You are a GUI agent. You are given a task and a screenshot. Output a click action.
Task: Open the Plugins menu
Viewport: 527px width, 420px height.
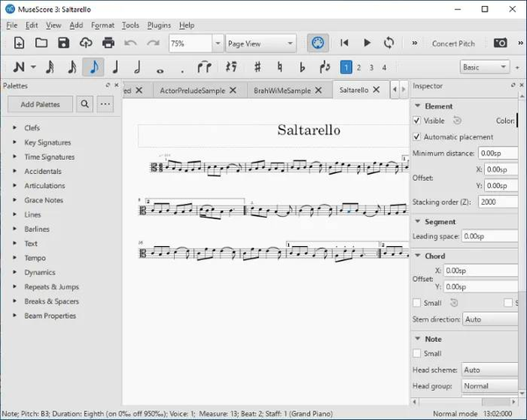(x=159, y=25)
